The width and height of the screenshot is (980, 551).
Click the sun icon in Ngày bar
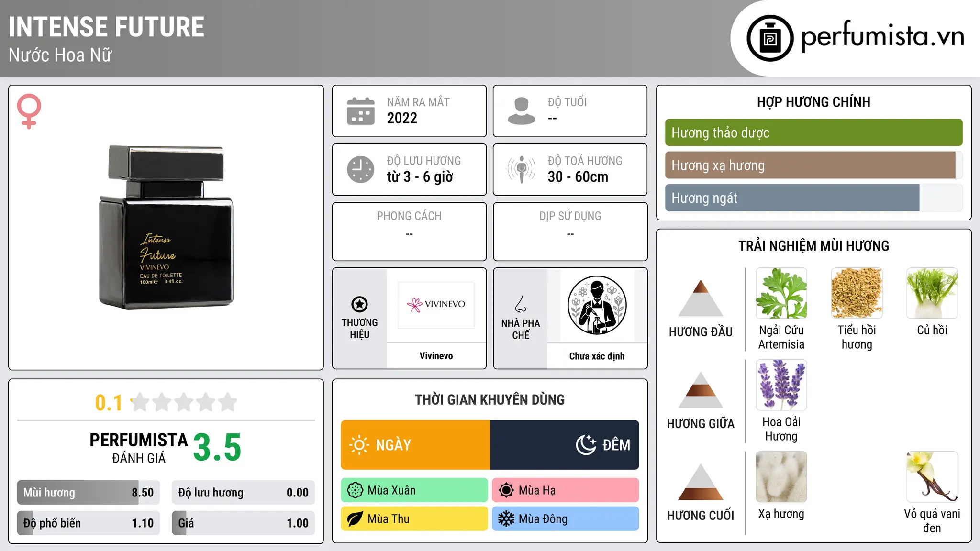pos(359,445)
